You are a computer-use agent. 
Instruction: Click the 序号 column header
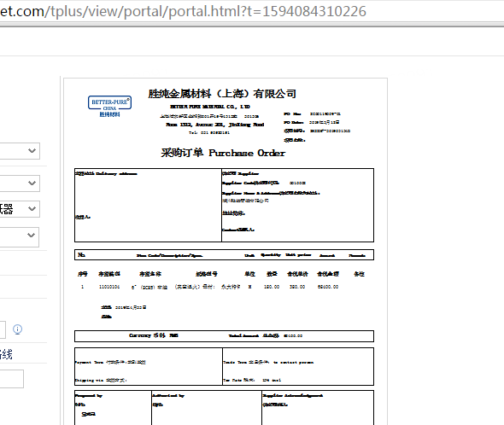83,274
